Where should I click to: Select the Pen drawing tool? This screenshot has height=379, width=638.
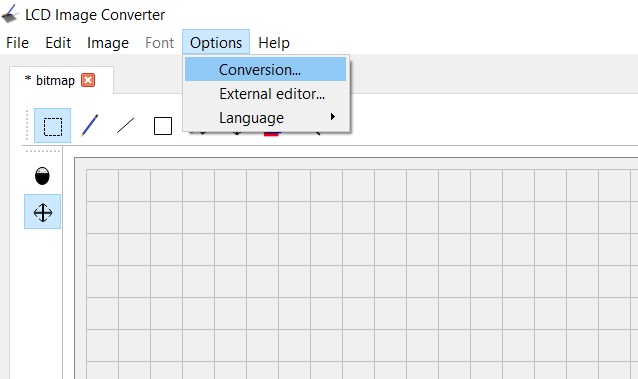(89, 126)
